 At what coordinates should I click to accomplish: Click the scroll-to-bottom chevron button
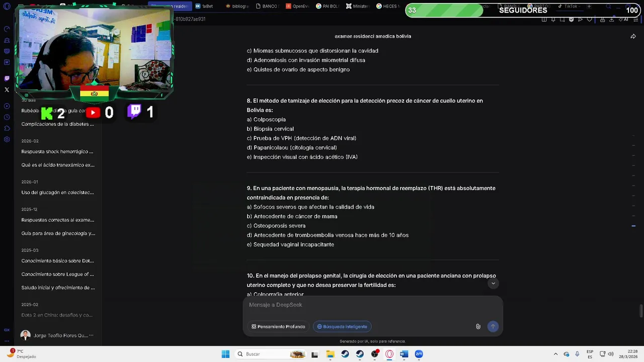coord(493,284)
